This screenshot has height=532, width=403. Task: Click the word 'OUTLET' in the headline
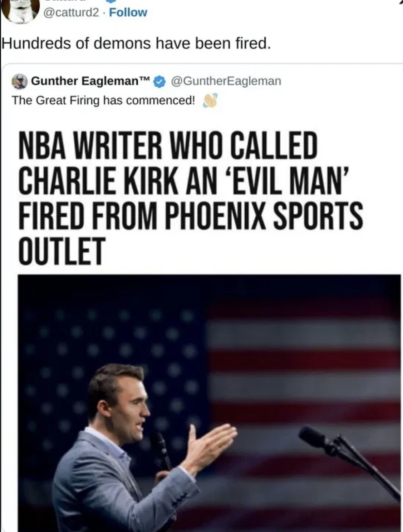coord(62,251)
